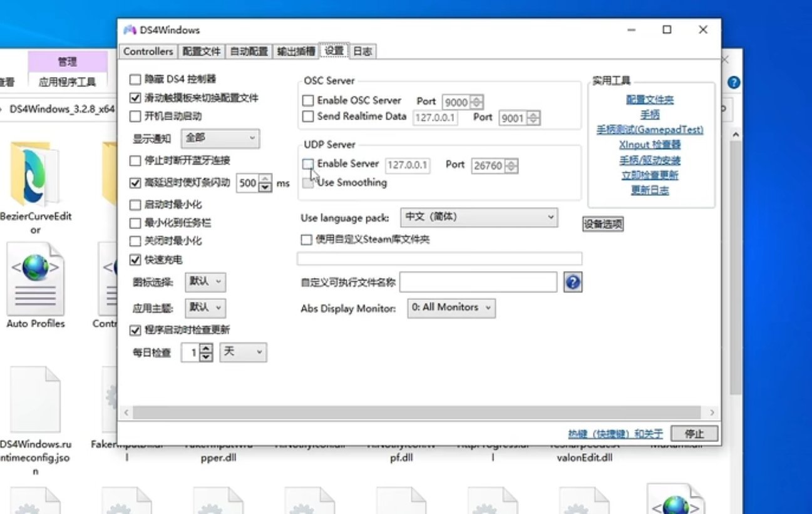Toggle Send Realtime Data checkbox
The width and height of the screenshot is (812, 514).
point(308,116)
